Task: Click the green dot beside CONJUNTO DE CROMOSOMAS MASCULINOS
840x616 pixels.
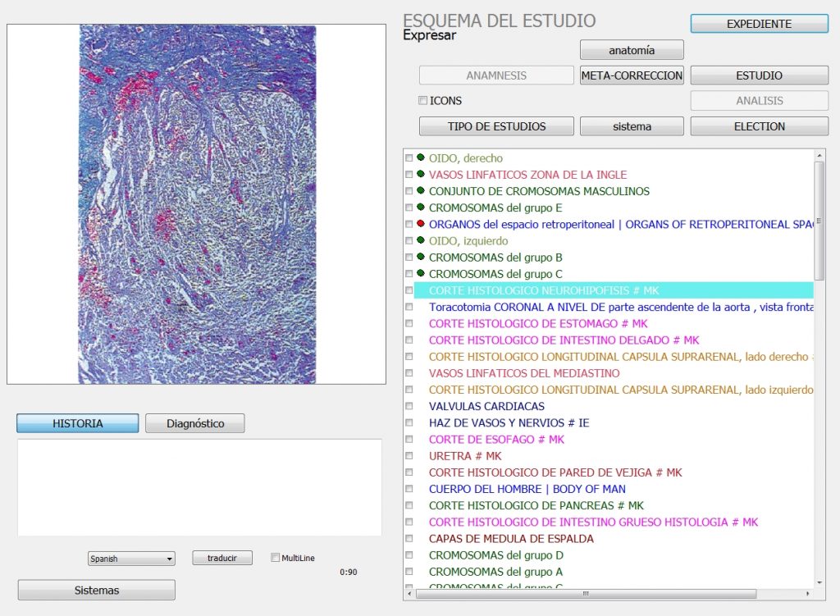Action: point(421,190)
